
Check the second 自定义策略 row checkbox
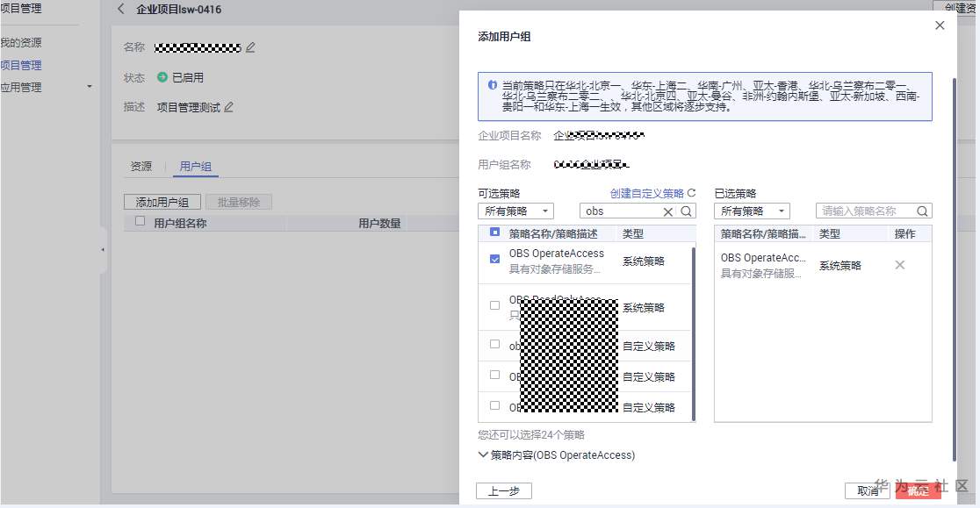tap(494, 375)
